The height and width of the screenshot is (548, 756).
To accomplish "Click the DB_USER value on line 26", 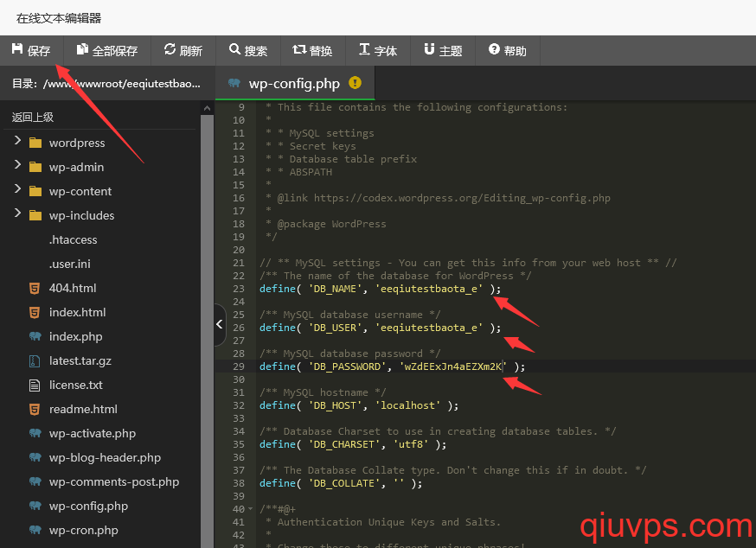I will 429,328.
